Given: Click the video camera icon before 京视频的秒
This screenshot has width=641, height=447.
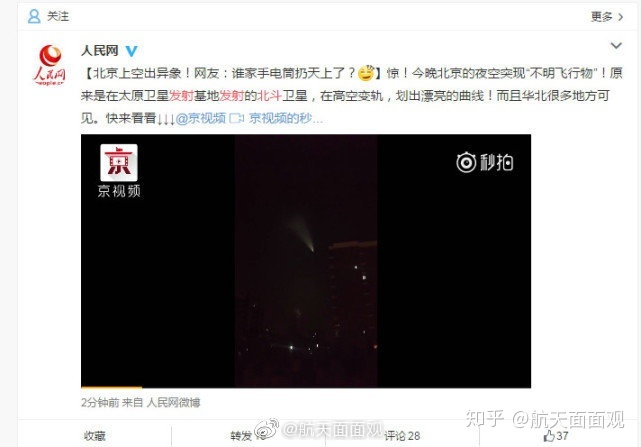Looking at the screenshot, I should (236, 119).
